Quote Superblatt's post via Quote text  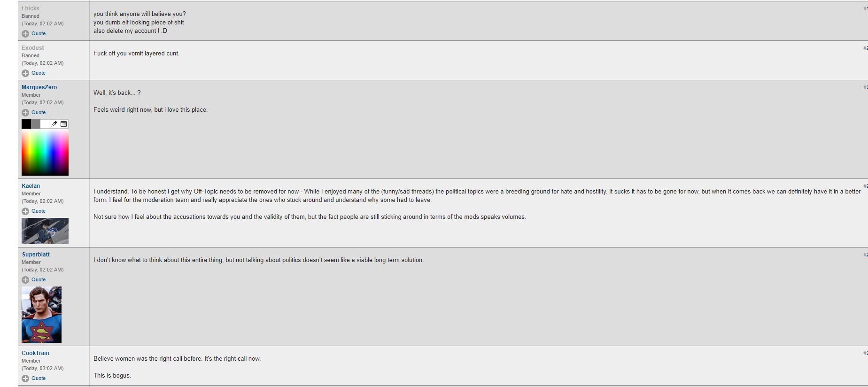coord(39,280)
